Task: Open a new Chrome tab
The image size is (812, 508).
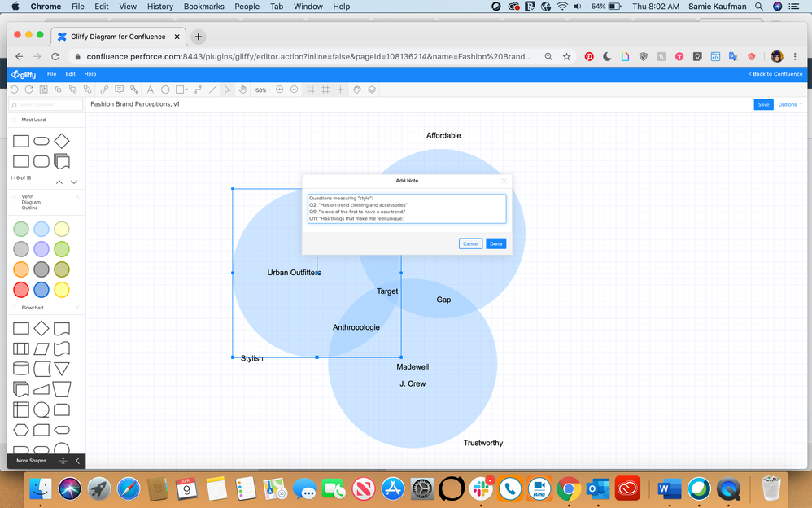Action: point(198,37)
